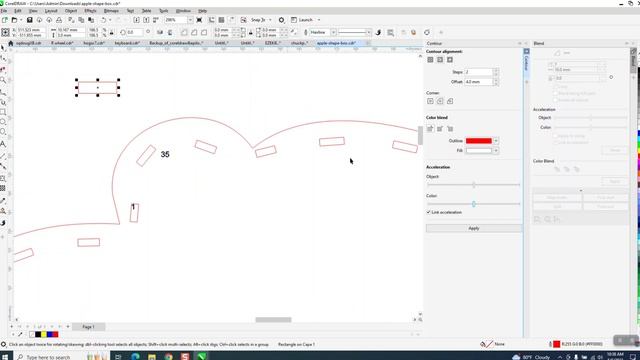This screenshot has height=360, width=640.
Task: Choose counterclockwise contour color blend icon
Action: point(450,129)
